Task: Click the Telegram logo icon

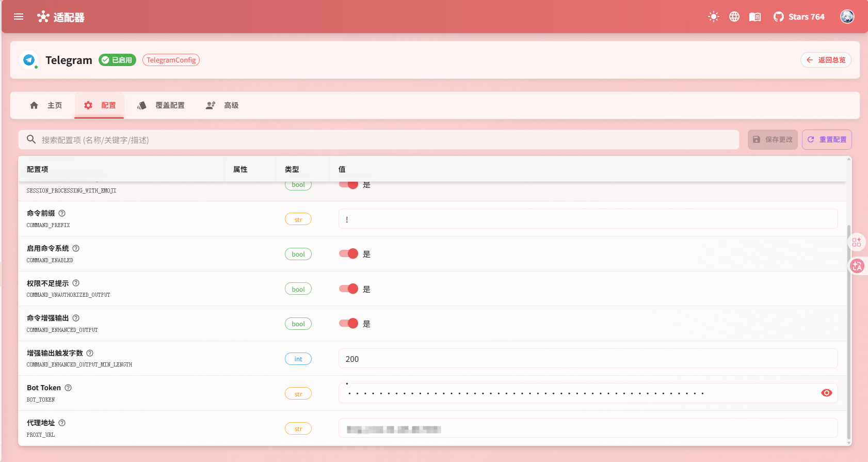Action: [29, 60]
